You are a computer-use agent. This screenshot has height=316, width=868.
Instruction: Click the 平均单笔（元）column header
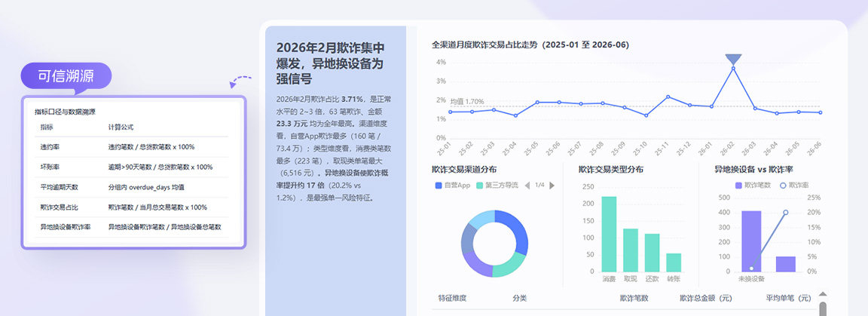pyautogui.click(x=788, y=298)
